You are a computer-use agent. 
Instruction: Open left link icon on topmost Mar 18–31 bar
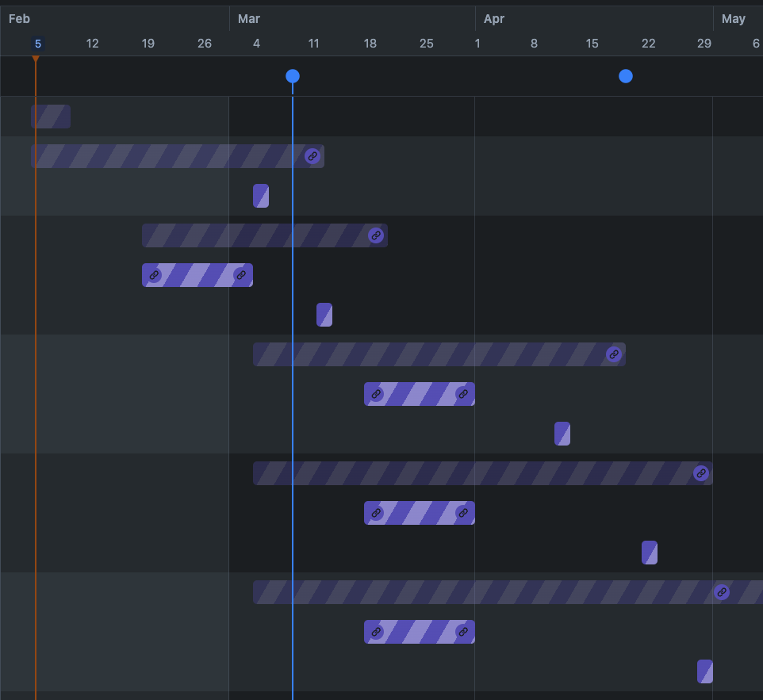click(x=376, y=394)
